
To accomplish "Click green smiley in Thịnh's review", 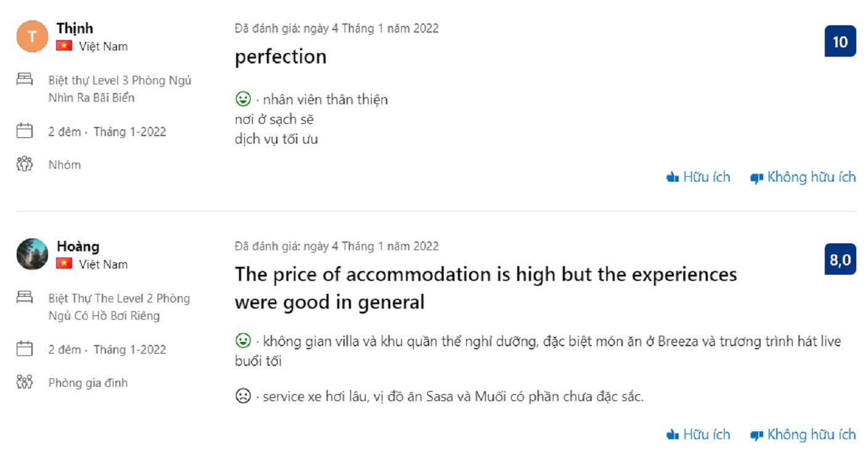I will pos(244,99).
